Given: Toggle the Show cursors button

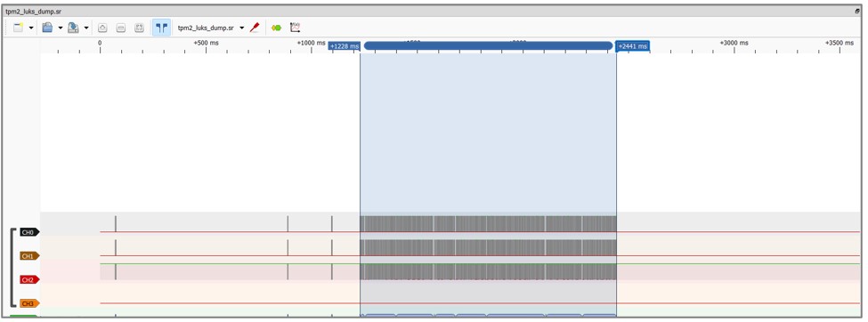Looking at the screenshot, I should point(161,28).
